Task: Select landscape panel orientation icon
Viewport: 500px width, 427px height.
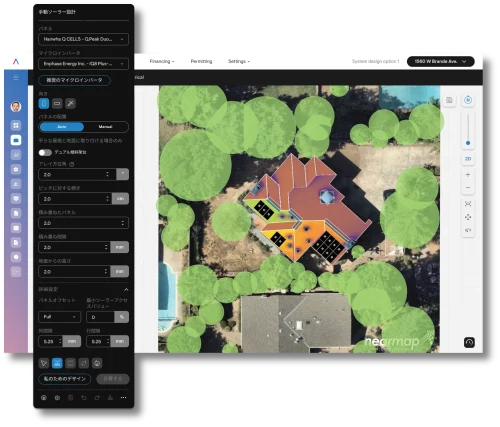Action: click(x=57, y=103)
